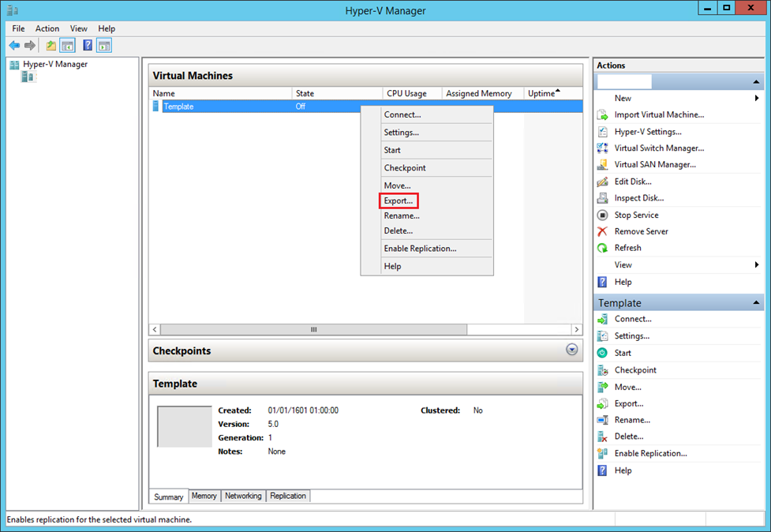Open the Action menu

pos(47,28)
